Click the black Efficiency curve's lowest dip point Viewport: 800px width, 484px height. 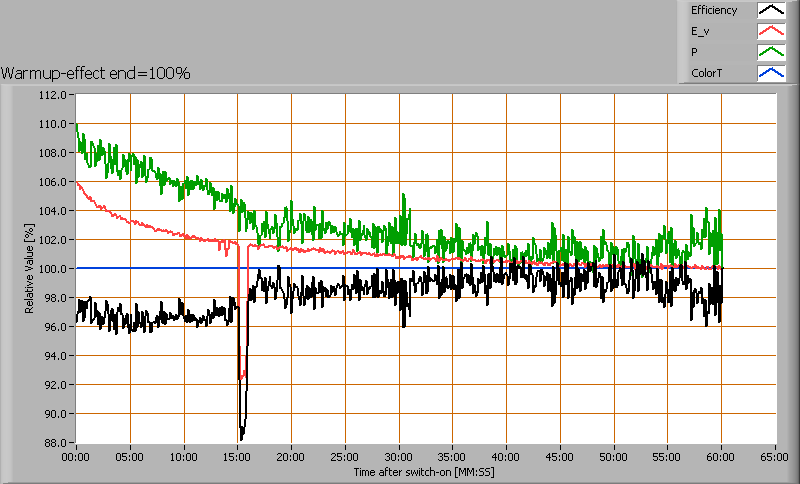241,437
